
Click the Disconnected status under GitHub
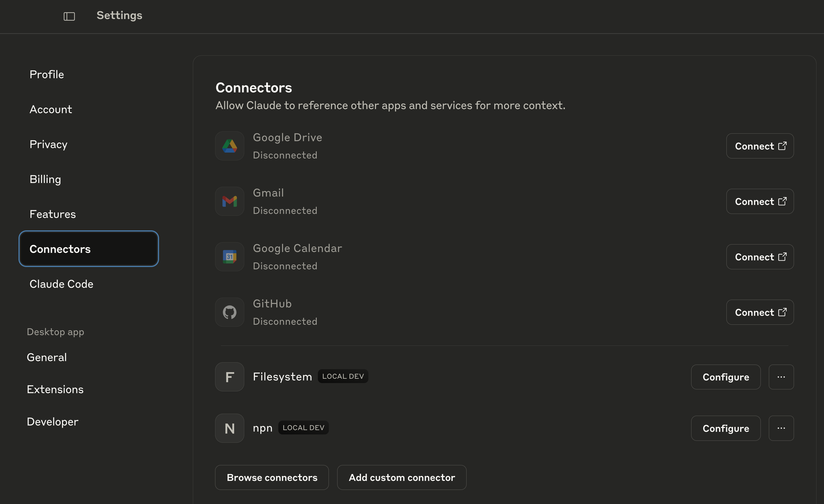click(x=285, y=321)
